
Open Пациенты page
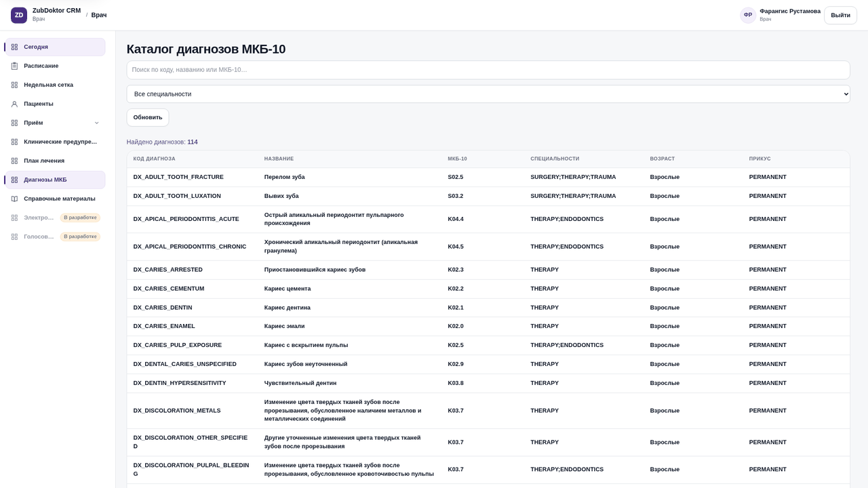[x=55, y=104]
